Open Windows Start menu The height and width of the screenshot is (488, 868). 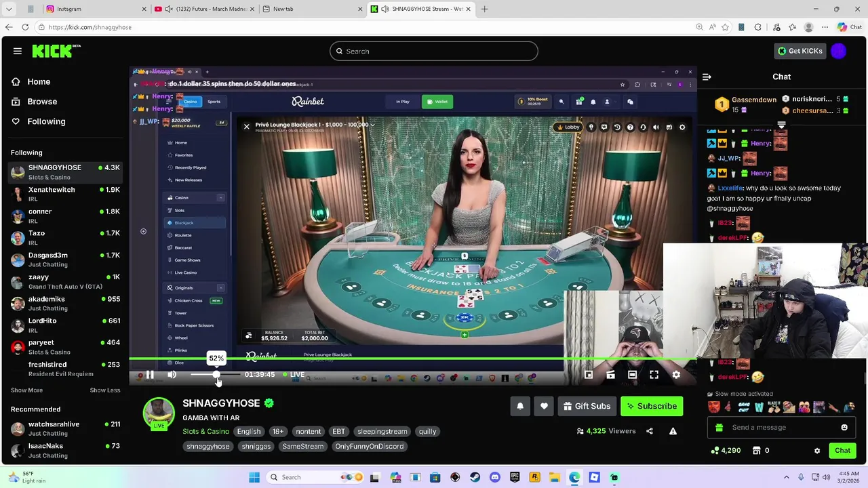coord(254,477)
